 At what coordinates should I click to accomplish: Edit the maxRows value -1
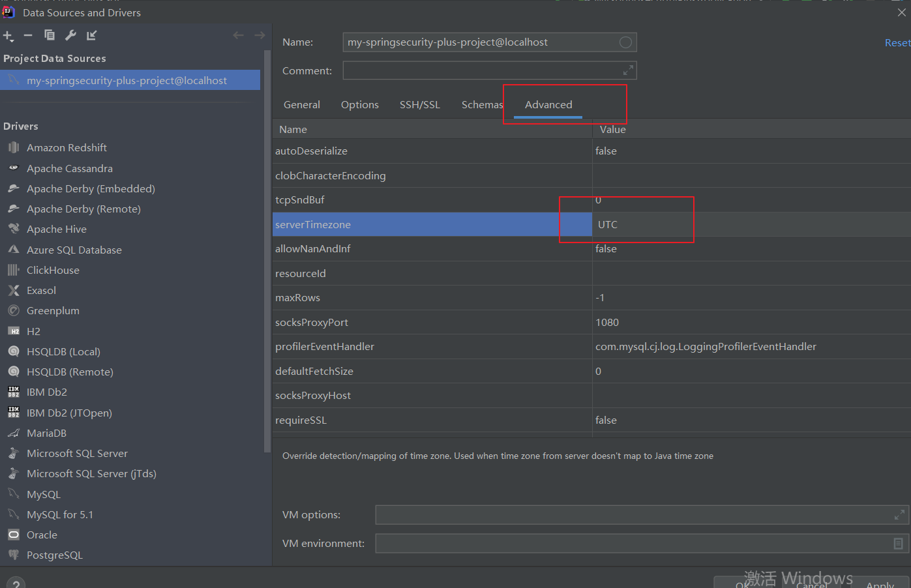coord(751,298)
